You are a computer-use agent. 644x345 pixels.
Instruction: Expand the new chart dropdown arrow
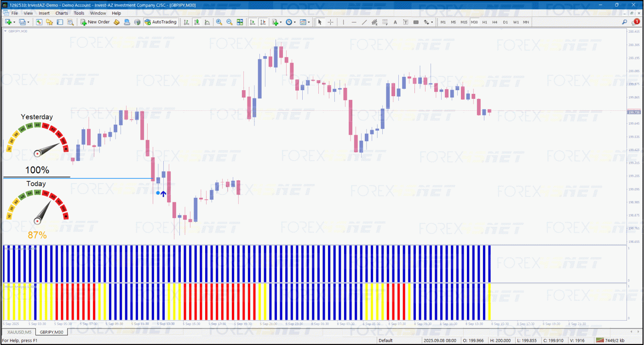tap(15, 22)
